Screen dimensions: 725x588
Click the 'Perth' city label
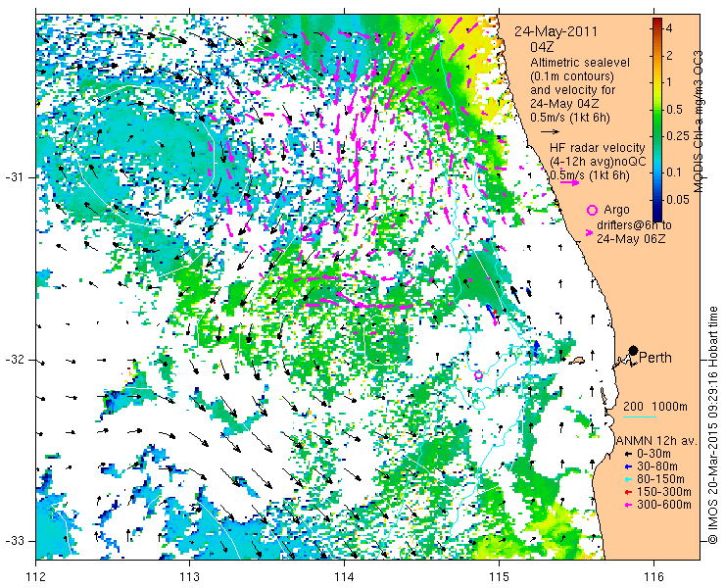[x=655, y=358]
